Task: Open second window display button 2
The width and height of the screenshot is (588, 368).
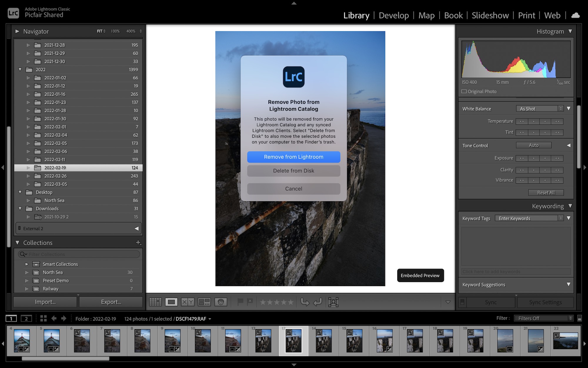Action: point(26,319)
